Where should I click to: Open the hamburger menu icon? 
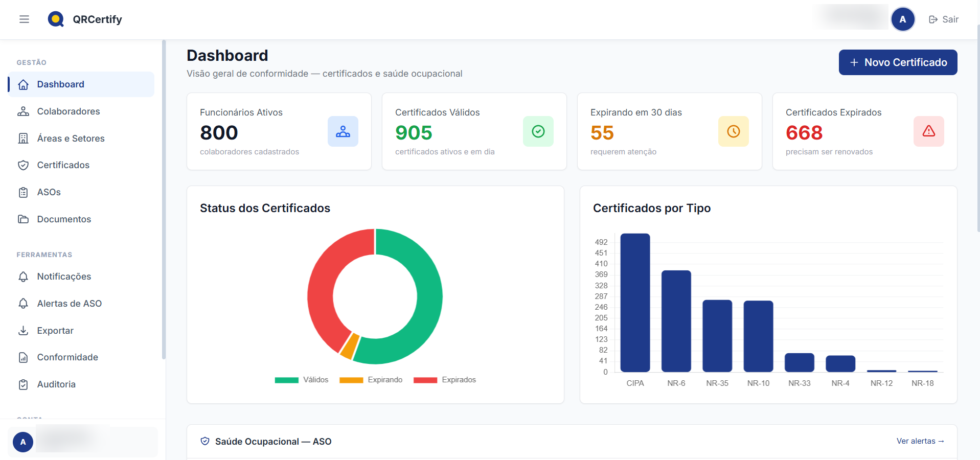click(x=24, y=19)
